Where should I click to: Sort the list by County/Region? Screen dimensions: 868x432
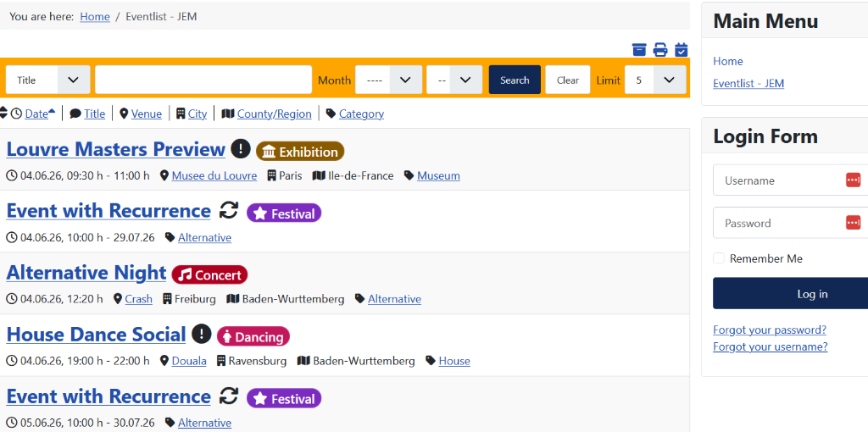point(275,114)
